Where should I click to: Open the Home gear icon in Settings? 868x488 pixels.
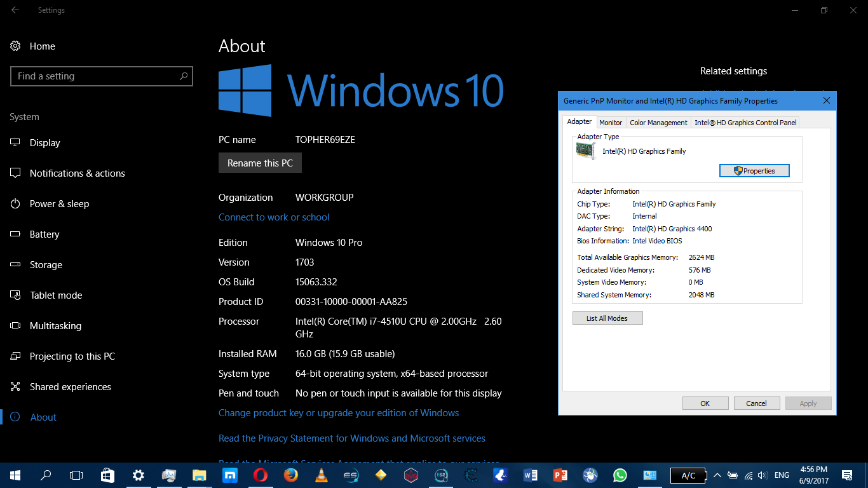pyautogui.click(x=15, y=46)
